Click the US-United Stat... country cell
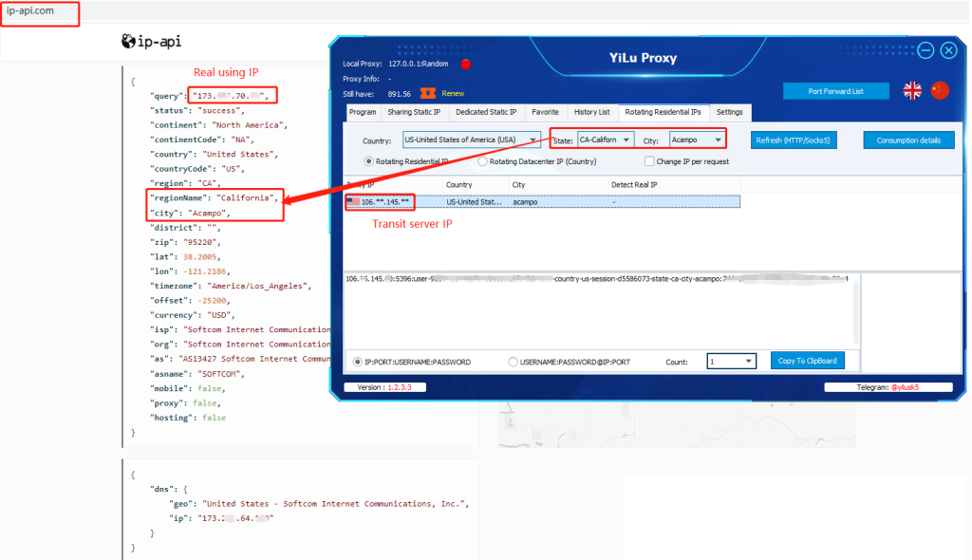The width and height of the screenshot is (972, 560). [x=475, y=202]
